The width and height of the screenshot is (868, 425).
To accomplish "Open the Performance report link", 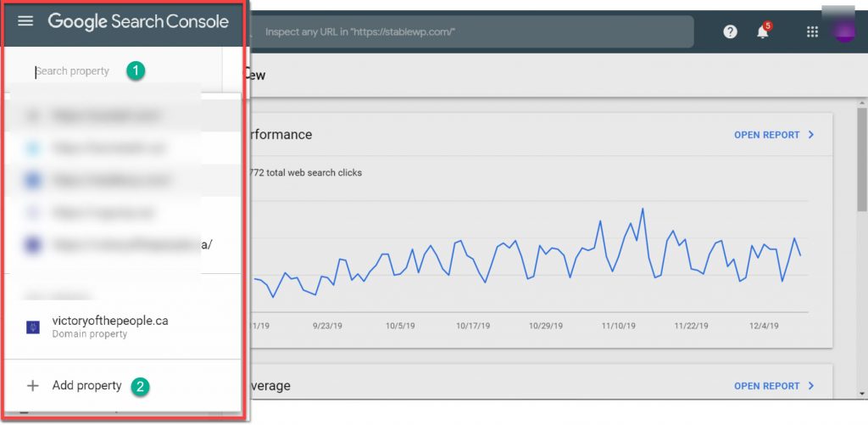I will (766, 135).
